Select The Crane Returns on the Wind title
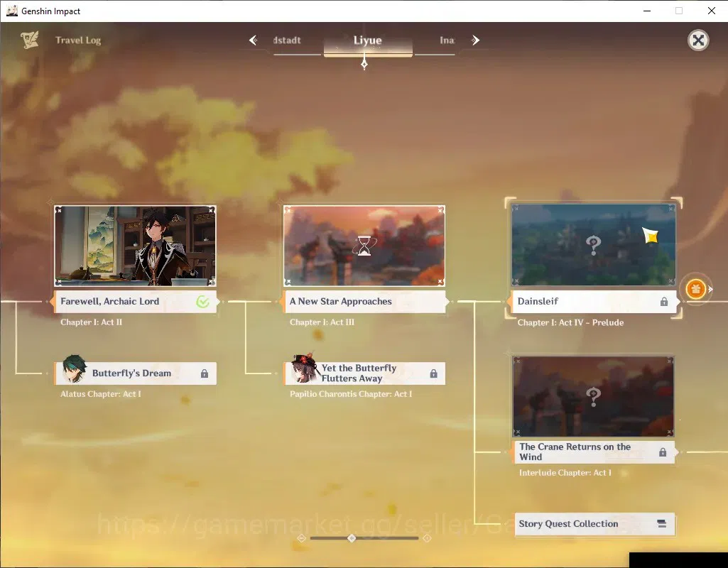Viewport: 728px width, 568px height. pyautogui.click(x=594, y=452)
